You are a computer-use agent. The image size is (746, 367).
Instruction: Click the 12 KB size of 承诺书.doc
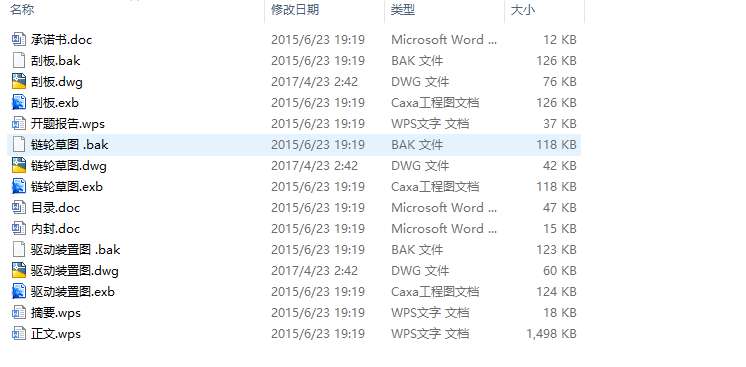tap(560, 40)
